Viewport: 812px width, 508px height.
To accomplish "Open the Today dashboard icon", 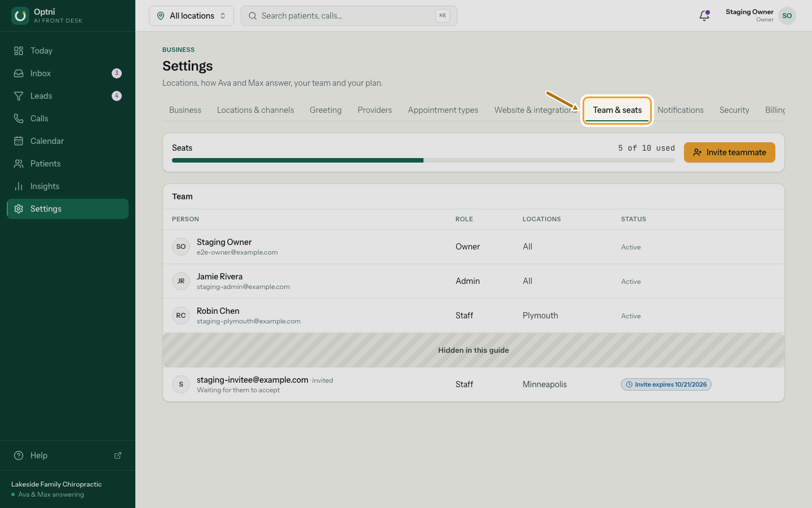I will [x=19, y=51].
